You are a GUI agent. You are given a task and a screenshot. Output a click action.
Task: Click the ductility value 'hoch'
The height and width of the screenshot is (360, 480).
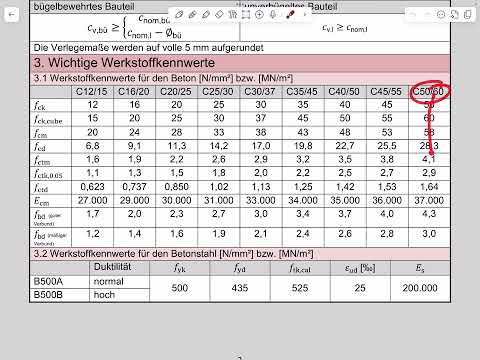coord(104,295)
